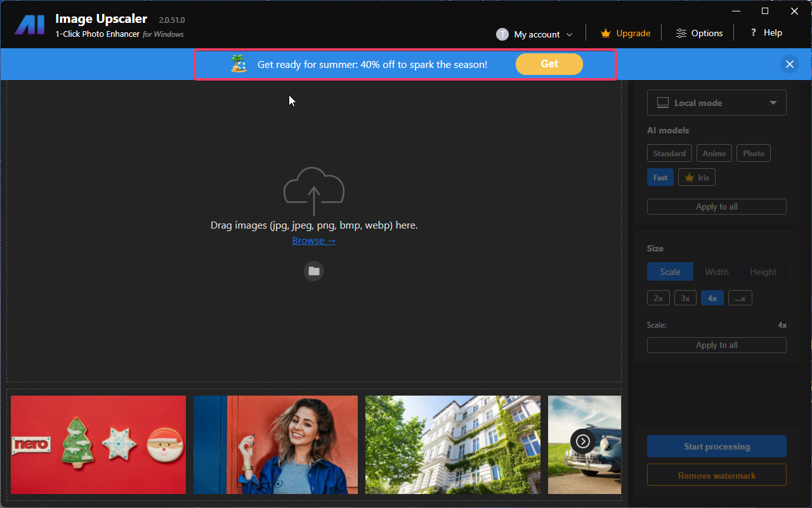Click the AI Image Upscaler logo
This screenshot has width=812, height=508.
(x=30, y=25)
